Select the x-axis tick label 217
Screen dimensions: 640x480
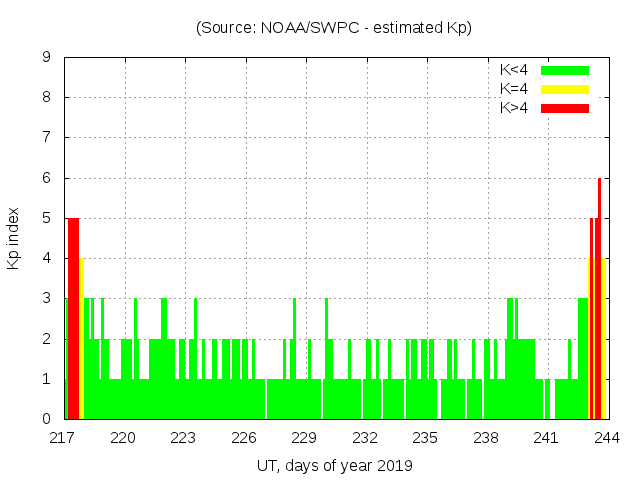[x=63, y=437]
